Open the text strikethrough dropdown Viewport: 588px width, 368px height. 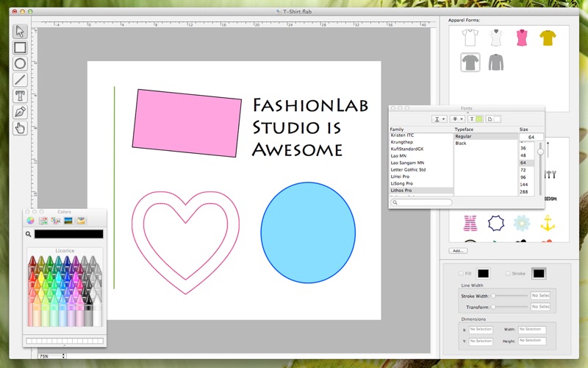coord(458,118)
